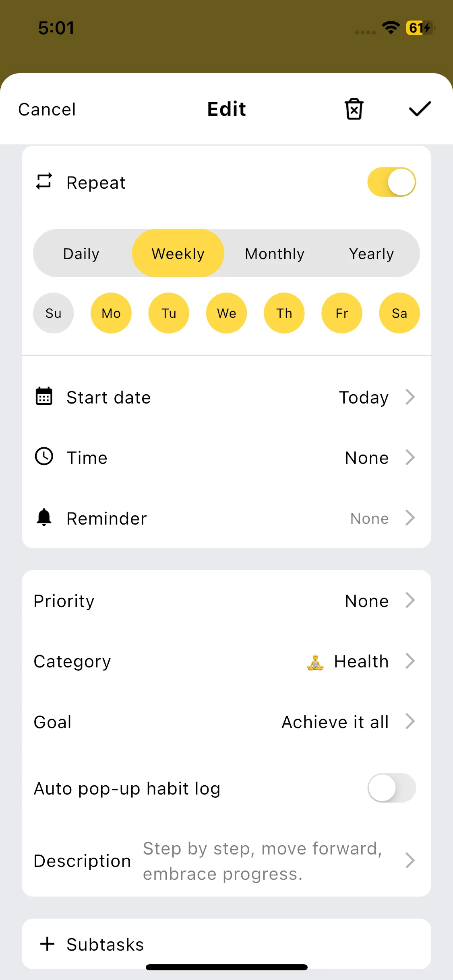Deselect the Saturday day circle

[399, 313]
